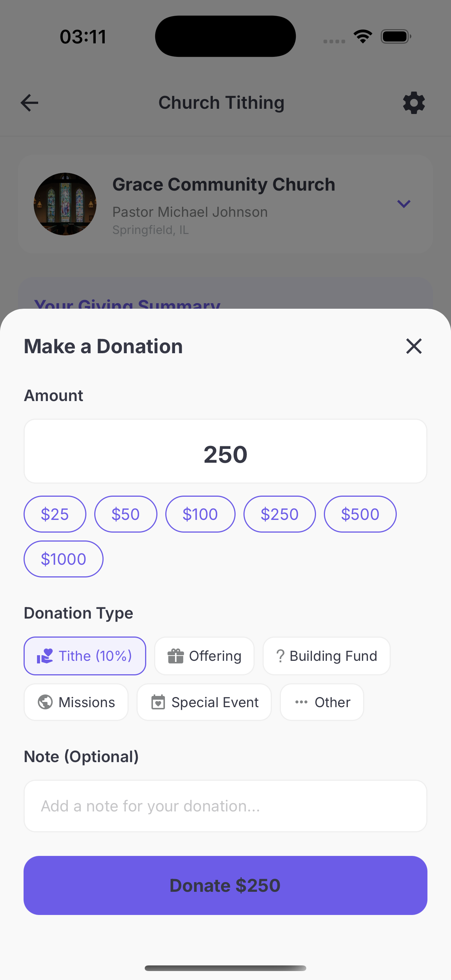Screen dimensions: 451x980
Task: Close the Make a Donation sheet
Action: (x=414, y=346)
